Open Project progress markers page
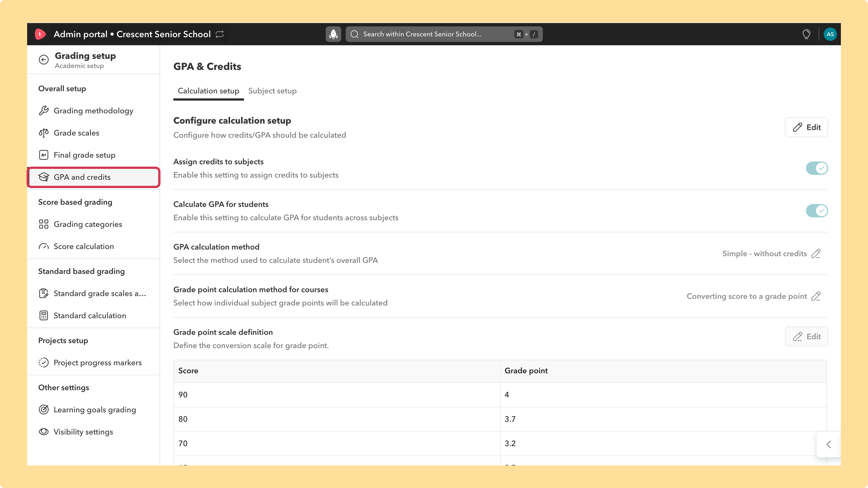868x488 pixels. click(x=93, y=363)
